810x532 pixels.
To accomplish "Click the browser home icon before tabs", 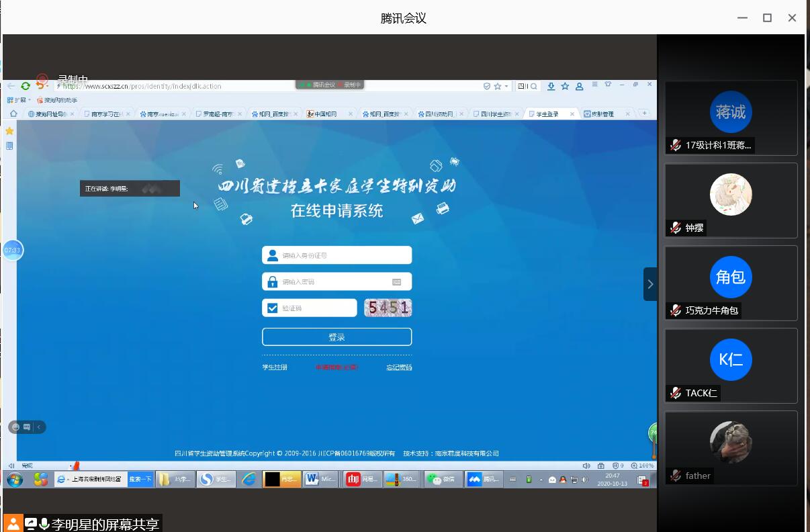I will point(13,114).
